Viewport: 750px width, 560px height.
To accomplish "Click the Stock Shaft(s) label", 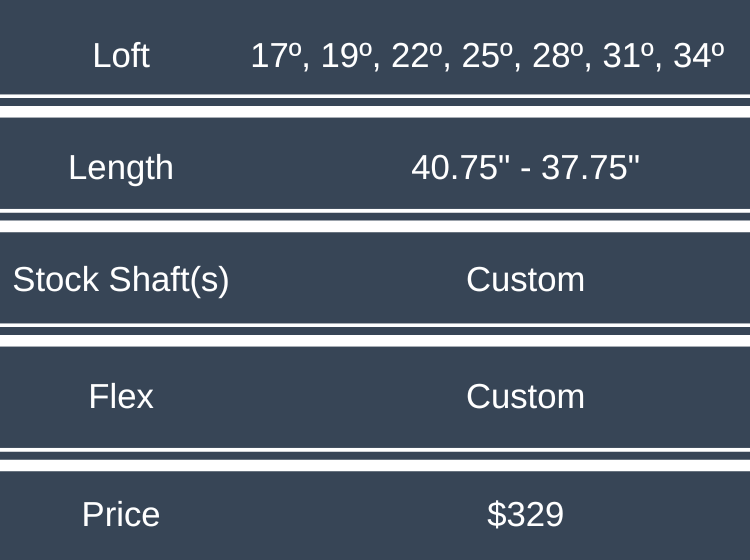I will click(x=121, y=279).
